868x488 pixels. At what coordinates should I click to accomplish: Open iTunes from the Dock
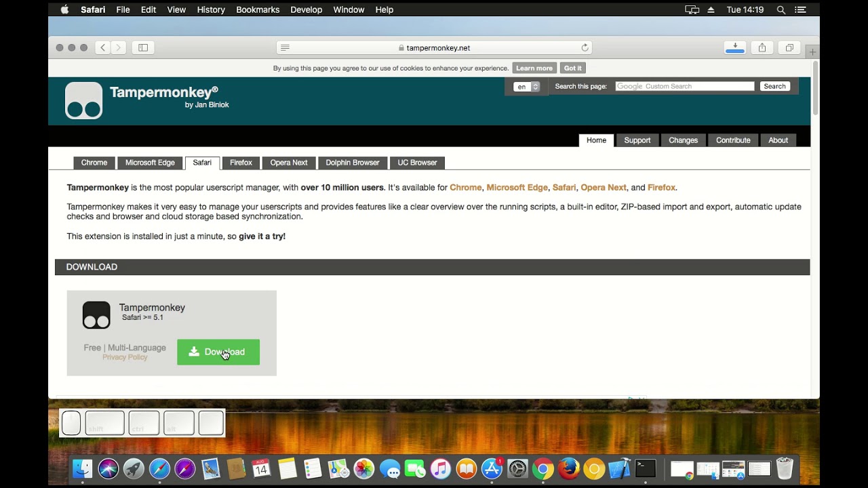tap(441, 468)
